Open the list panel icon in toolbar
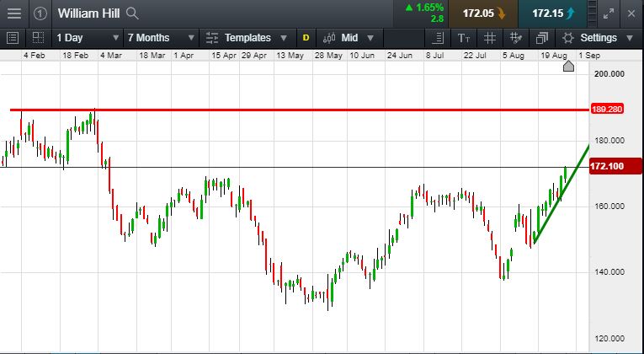 [13, 38]
